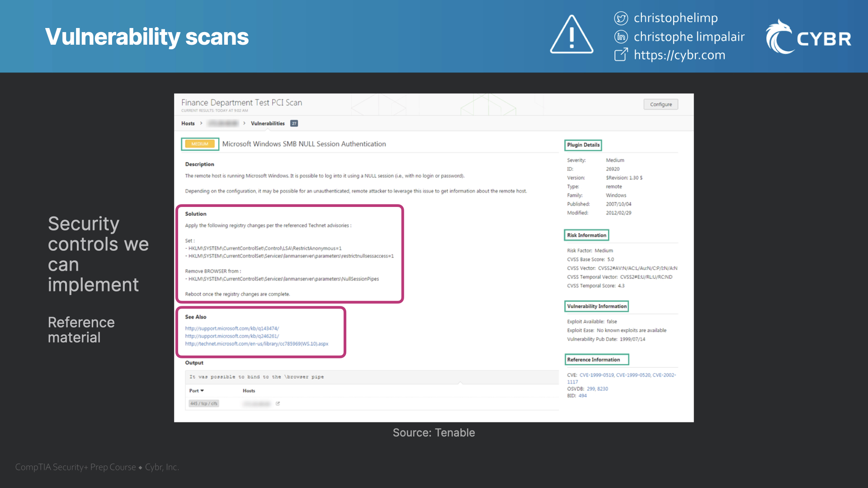
Task: Click the Configure button
Action: coord(660,104)
